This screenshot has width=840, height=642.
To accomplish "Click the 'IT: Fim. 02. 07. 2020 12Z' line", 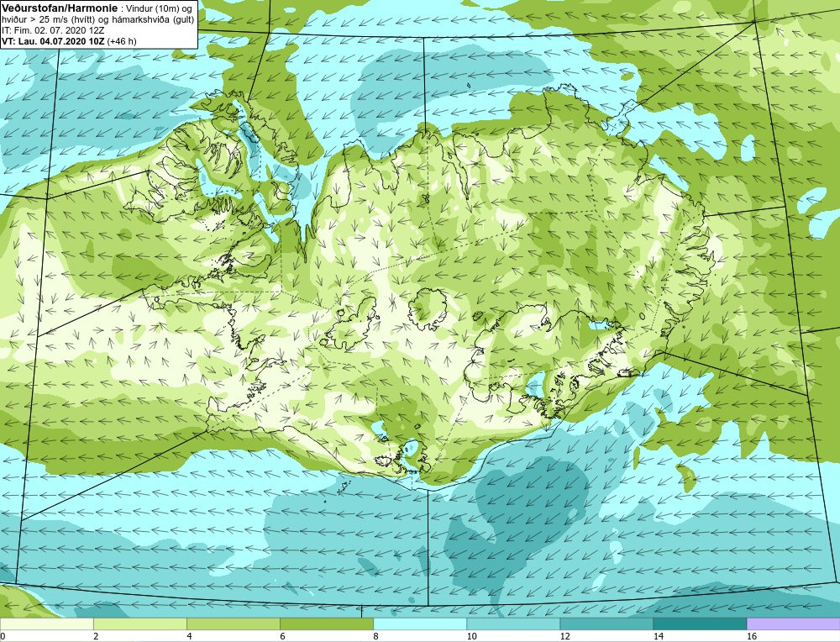I will pyautogui.click(x=52, y=30).
